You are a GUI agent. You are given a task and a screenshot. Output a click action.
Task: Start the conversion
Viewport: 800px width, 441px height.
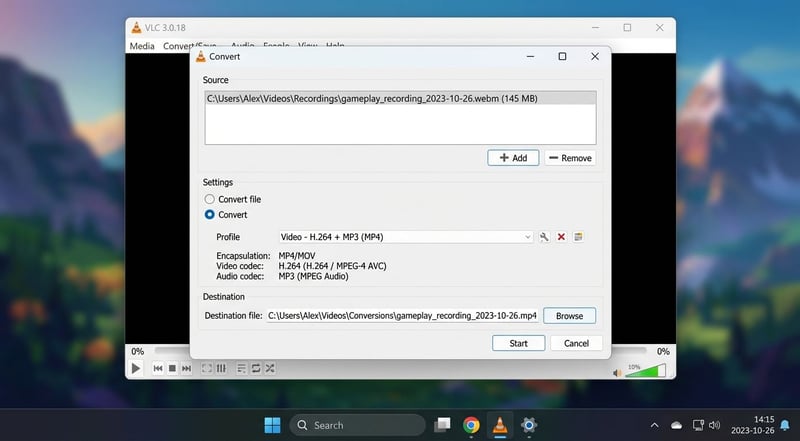518,343
